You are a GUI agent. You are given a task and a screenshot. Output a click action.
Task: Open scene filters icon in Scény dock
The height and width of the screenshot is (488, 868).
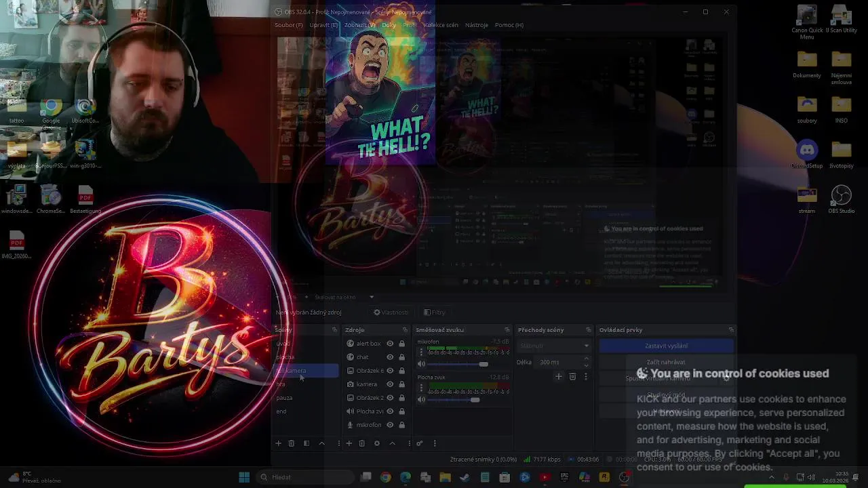coord(307,443)
